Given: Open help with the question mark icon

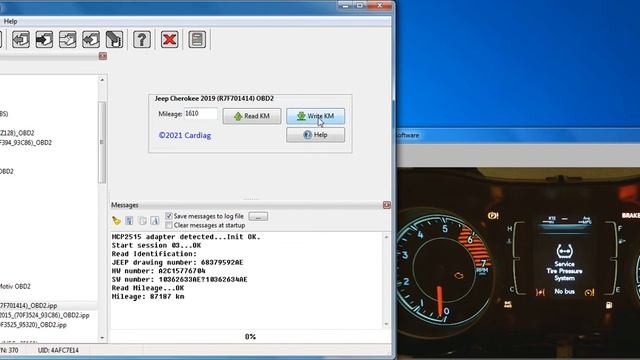Looking at the screenshot, I should [x=142, y=40].
